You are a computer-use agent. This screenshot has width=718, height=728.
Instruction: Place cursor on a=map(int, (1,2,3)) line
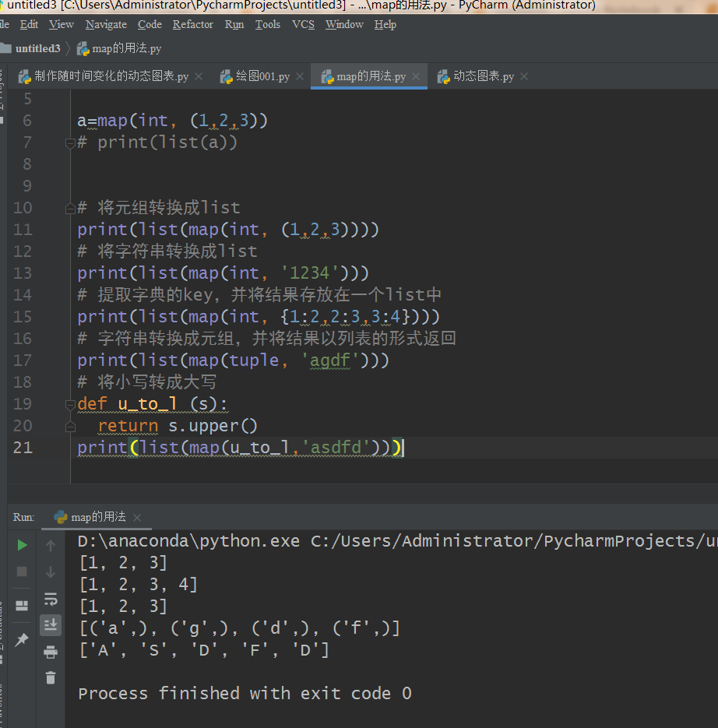(x=172, y=121)
